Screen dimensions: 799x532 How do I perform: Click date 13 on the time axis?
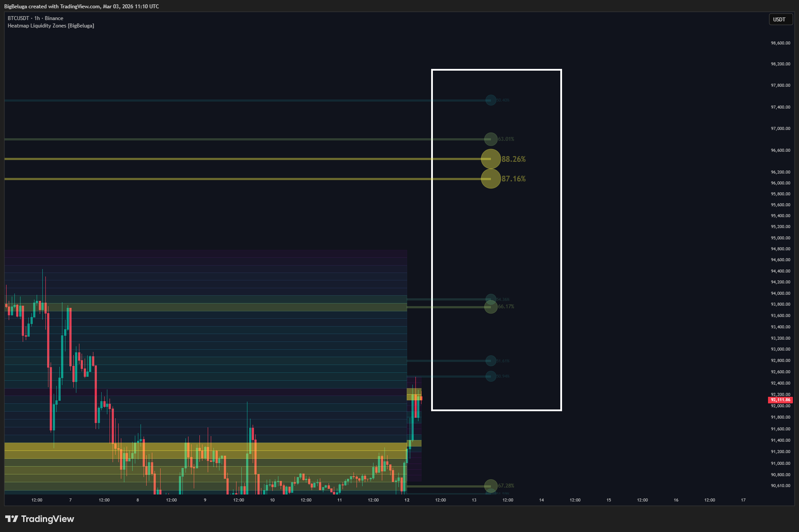tap(474, 500)
